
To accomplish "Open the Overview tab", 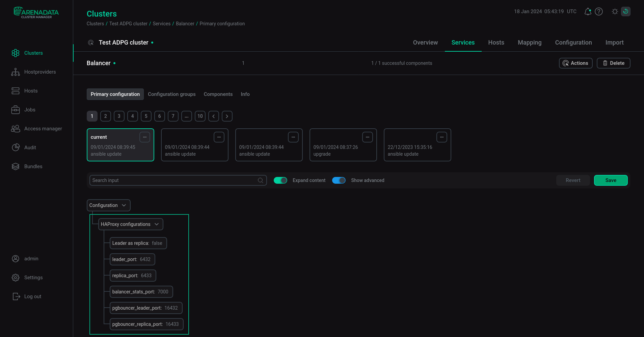I will 425,43.
